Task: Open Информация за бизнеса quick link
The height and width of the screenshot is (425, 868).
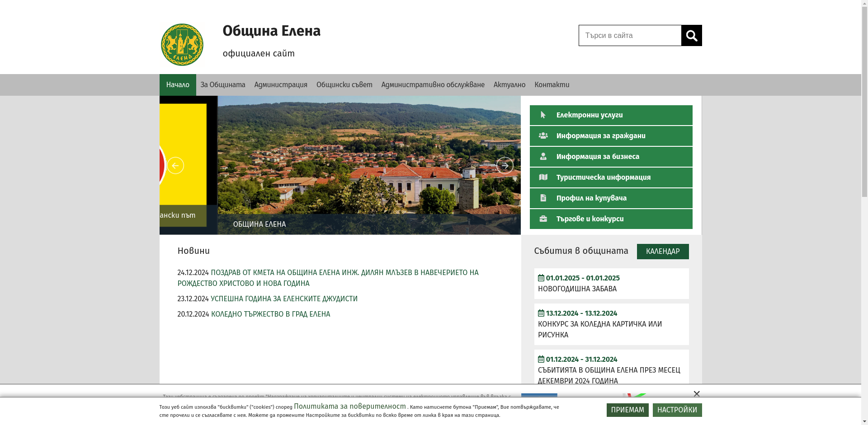Action: tap(611, 157)
